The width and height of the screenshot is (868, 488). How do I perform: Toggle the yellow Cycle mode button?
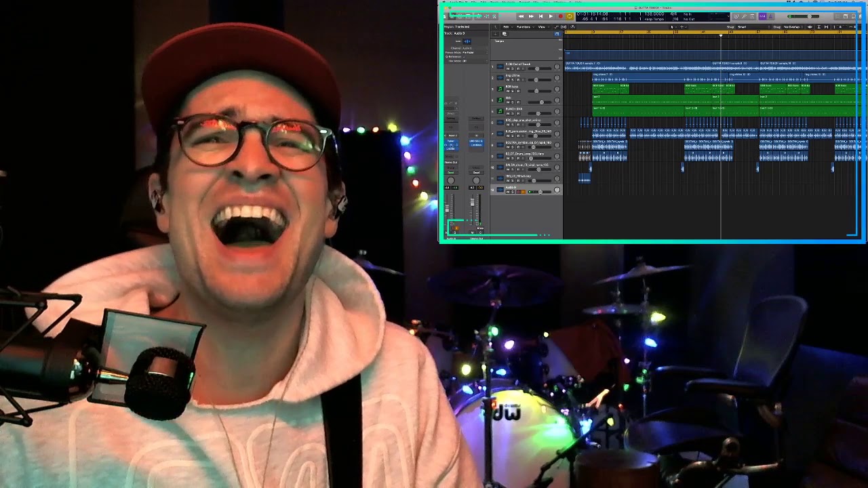coord(570,16)
